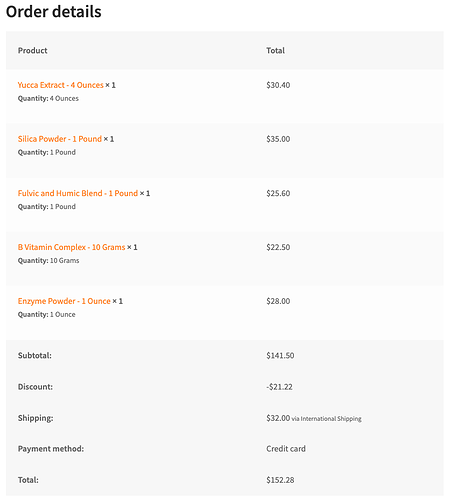The width and height of the screenshot is (449, 500).
Task: Select the $22.50 B Vitamin price
Action: click(x=278, y=247)
